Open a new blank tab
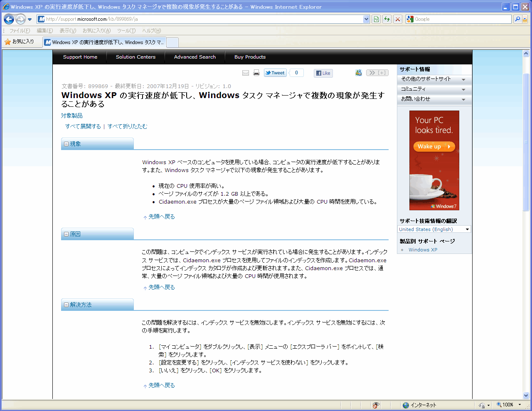The width and height of the screenshot is (532, 411). tap(172, 42)
